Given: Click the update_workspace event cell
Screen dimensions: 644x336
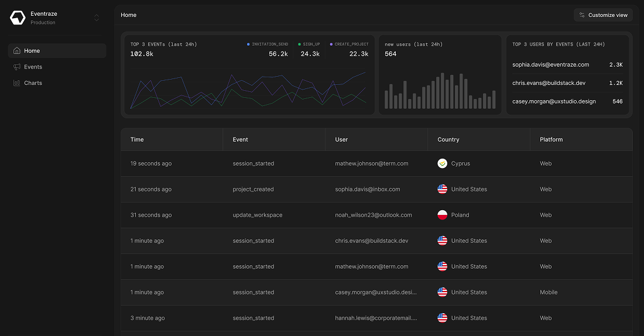Looking at the screenshot, I should 258,215.
